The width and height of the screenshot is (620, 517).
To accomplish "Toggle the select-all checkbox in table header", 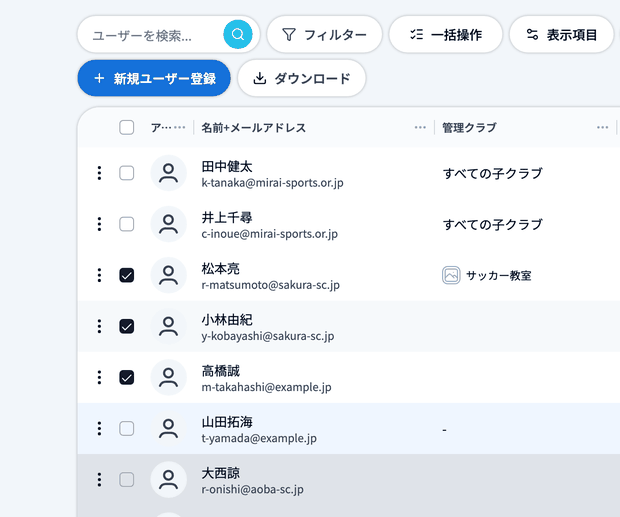I will click(127, 128).
